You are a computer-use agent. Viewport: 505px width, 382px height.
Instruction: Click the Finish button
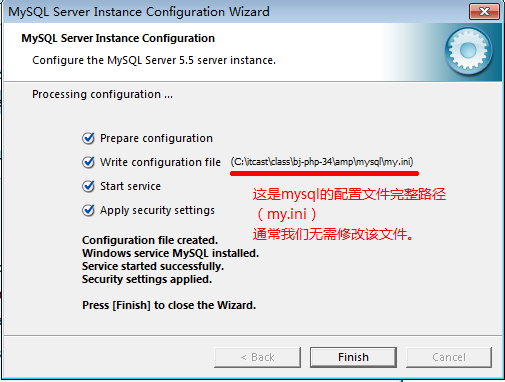coord(353,357)
